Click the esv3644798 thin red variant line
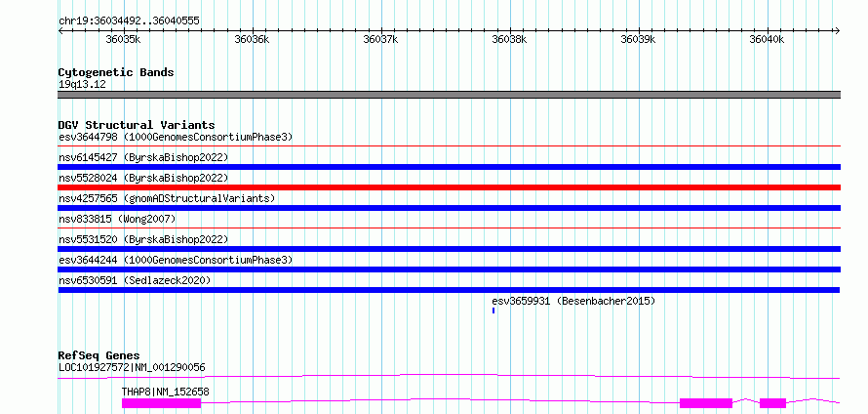Viewport: 868px width, 414px height. [x=449, y=146]
